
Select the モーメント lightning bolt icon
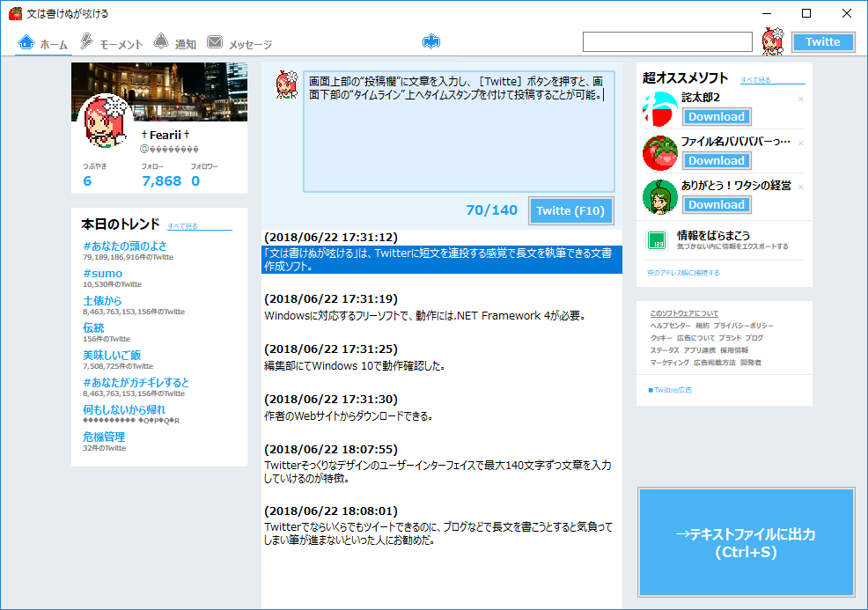(x=85, y=40)
